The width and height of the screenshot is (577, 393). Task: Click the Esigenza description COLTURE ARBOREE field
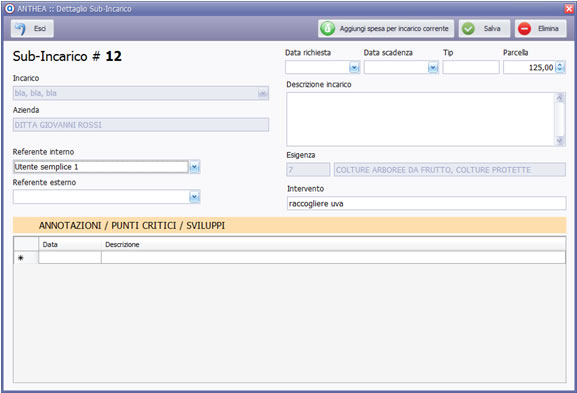click(x=450, y=170)
